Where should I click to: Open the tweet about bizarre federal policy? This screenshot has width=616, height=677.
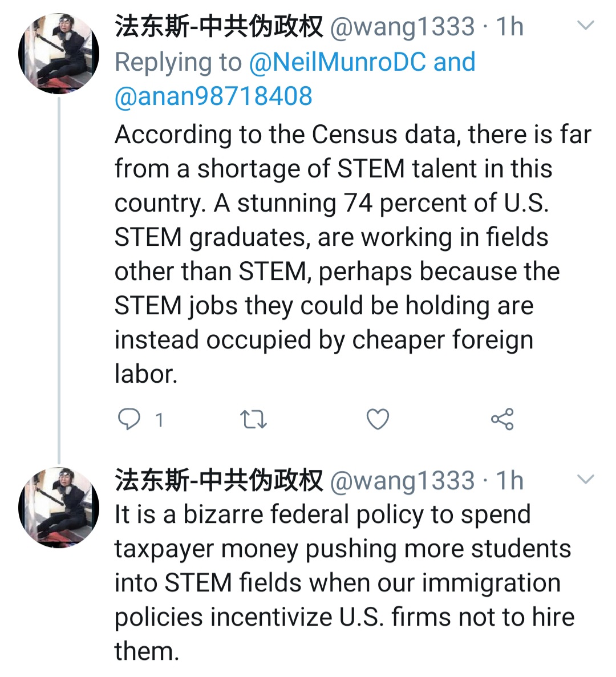click(x=342, y=582)
